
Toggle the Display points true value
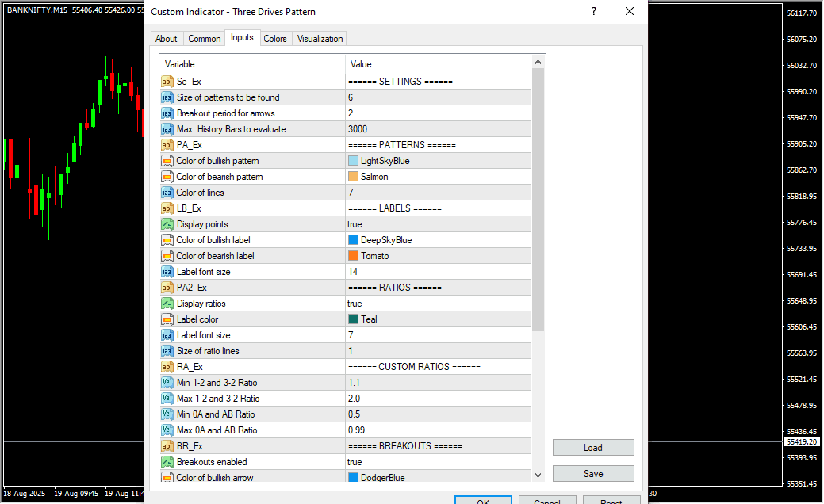(355, 224)
